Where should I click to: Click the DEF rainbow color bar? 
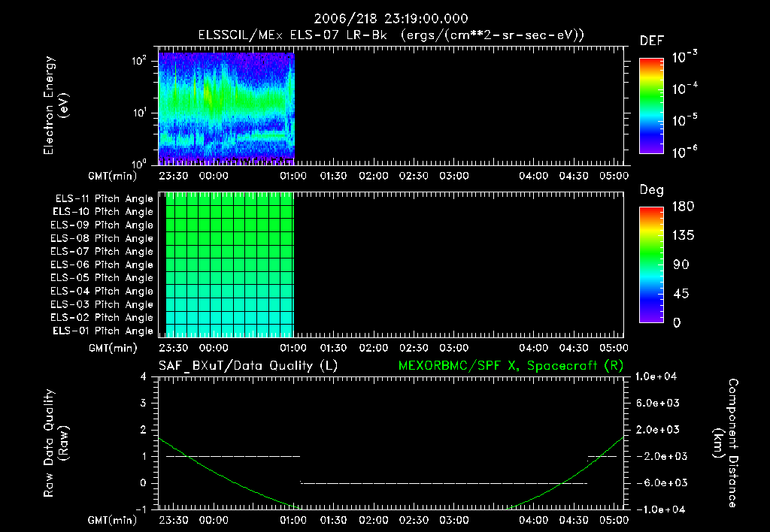click(651, 106)
